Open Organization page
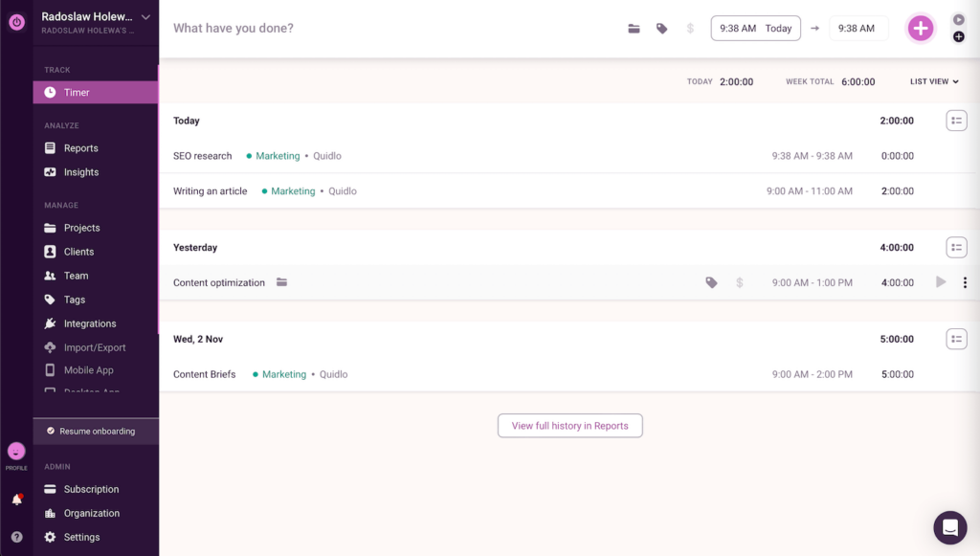This screenshot has width=980, height=556. (91, 513)
